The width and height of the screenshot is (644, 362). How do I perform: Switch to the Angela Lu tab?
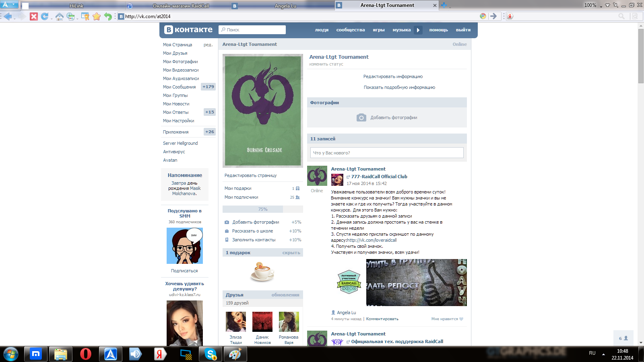coord(282,6)
